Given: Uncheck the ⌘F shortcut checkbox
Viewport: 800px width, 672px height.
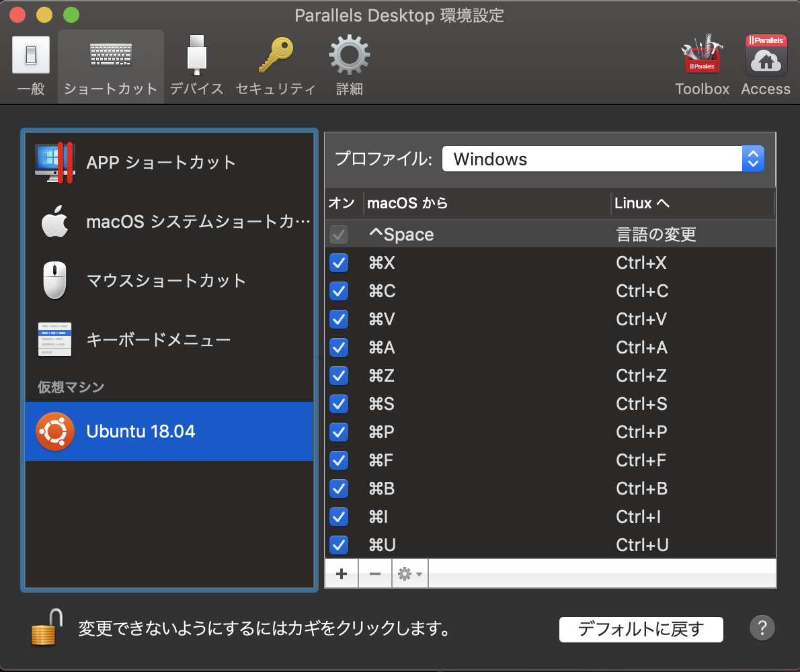Looking at the screenshot, I should click(339, 460).
